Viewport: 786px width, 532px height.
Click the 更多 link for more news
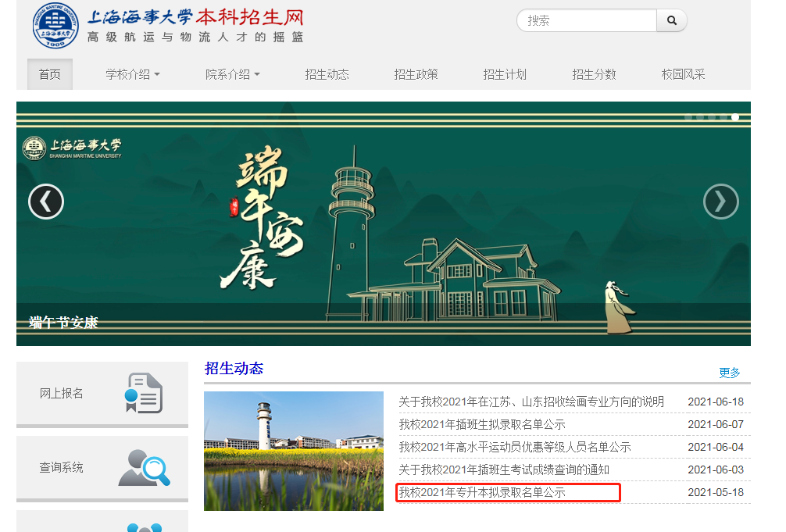tap(729, 373)
